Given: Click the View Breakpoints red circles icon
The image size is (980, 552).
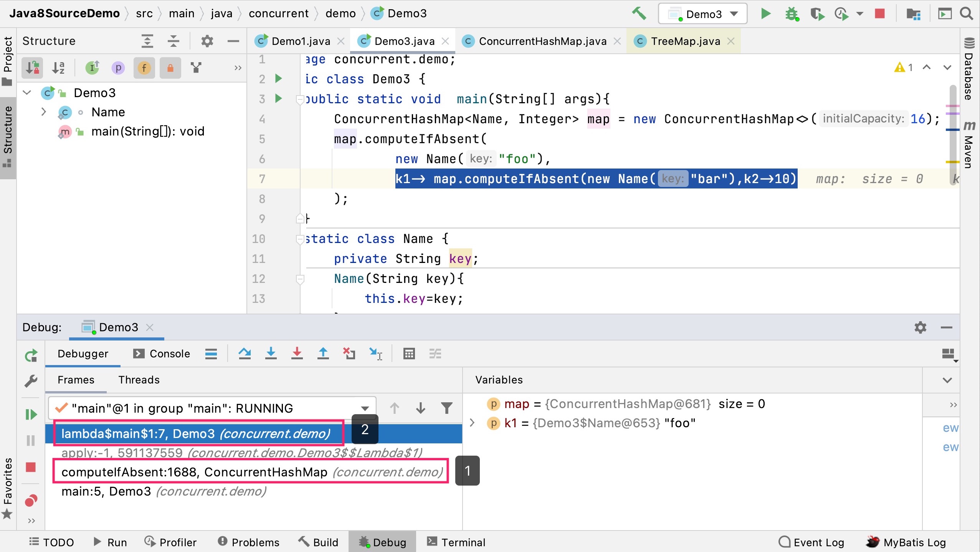Looking at the screenshot, I should point(31,501).
